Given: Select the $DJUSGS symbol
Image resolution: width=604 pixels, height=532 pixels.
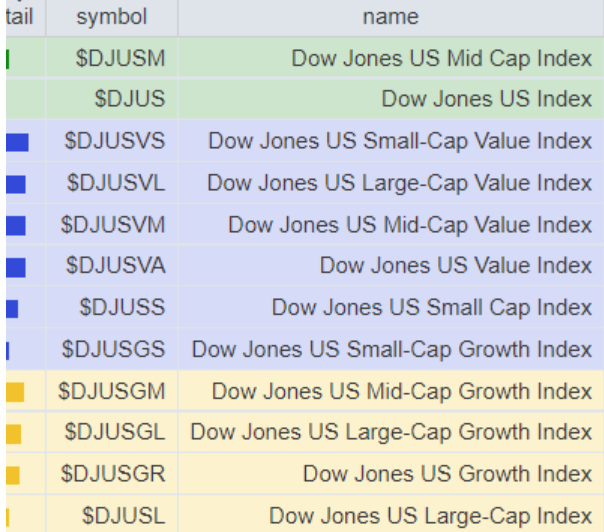Looking at the screenshot, I should click(x=113, y=349).
